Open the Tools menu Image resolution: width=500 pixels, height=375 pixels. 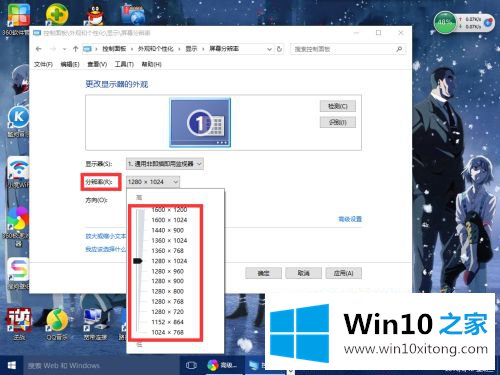pos(124,64)
